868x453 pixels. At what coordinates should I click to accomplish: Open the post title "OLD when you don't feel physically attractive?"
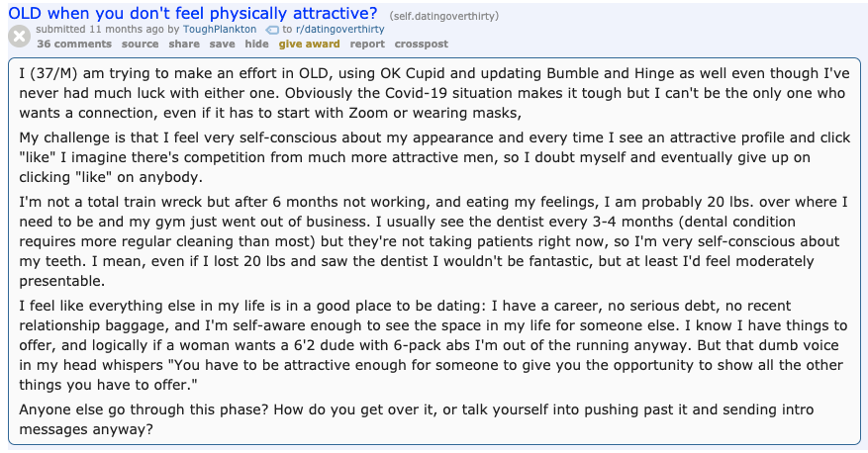coord(193,13)
